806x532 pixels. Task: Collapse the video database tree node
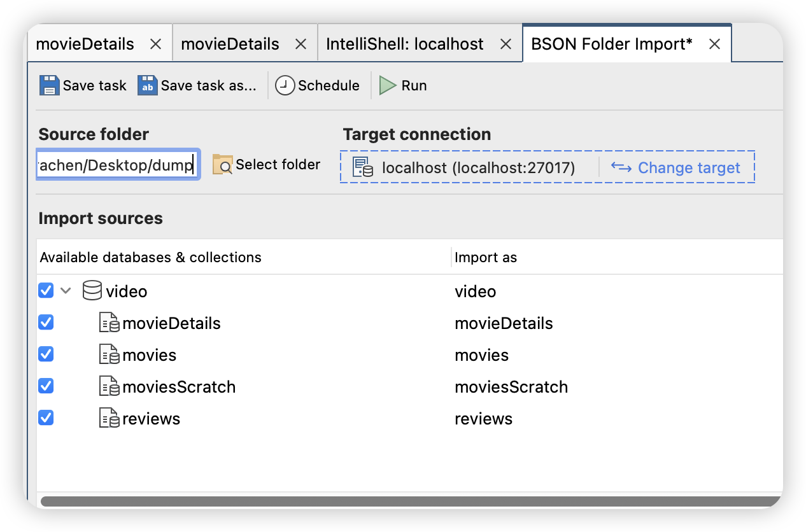click(66, 291)
